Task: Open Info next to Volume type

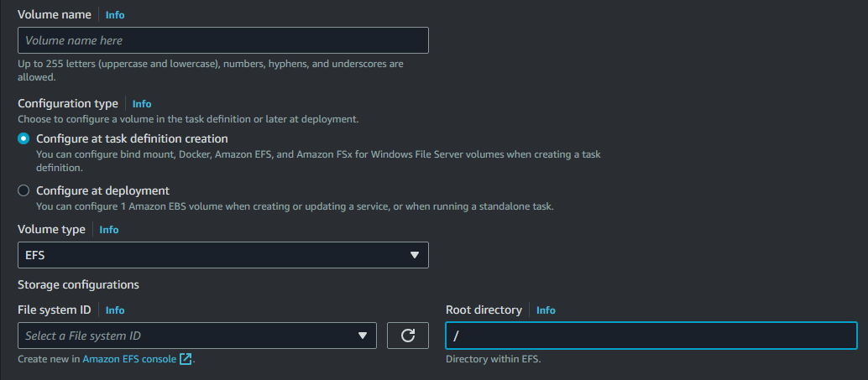Action: point(109,230)
